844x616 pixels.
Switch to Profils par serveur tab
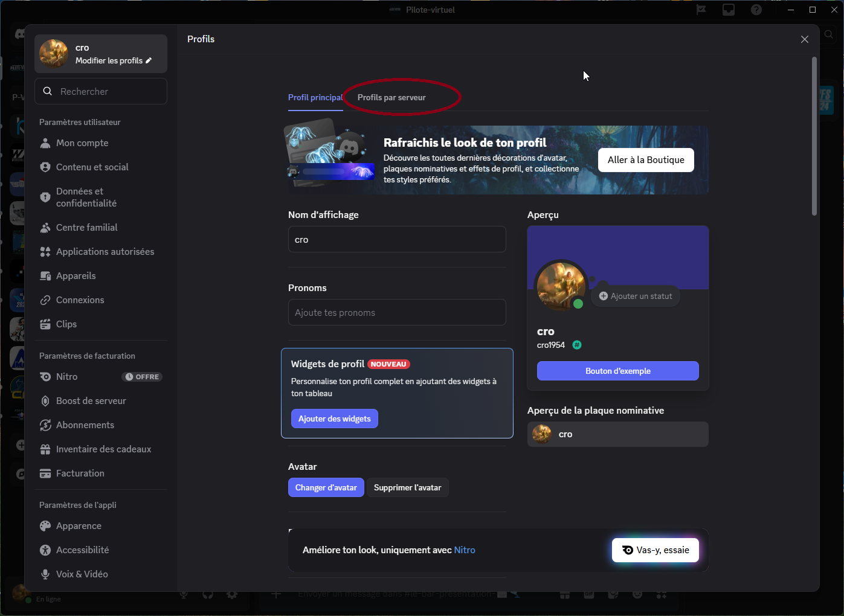391,98
